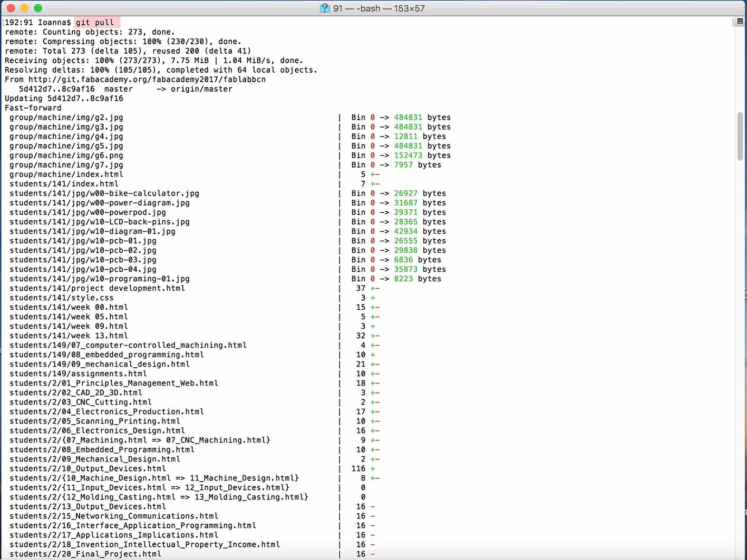Click the terminal's vertical scrollbar thumb
This screenshot has width=747, height=560.
tap(740, 136)
